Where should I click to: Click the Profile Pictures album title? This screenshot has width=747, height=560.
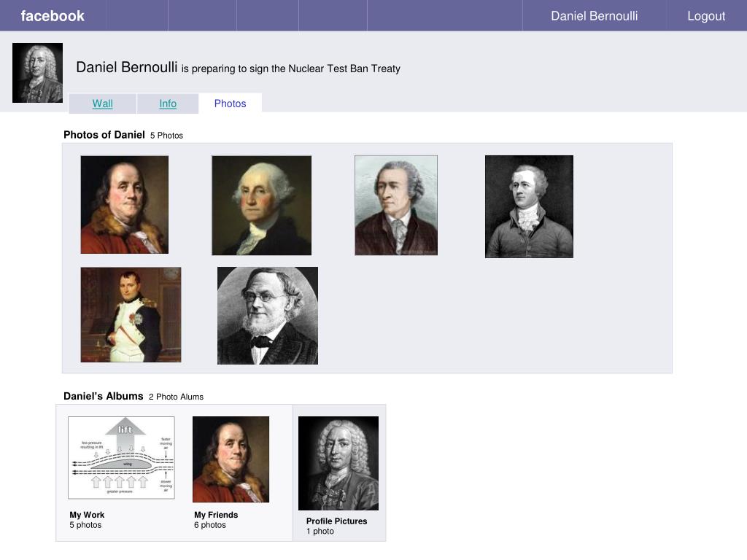(337, 521)
